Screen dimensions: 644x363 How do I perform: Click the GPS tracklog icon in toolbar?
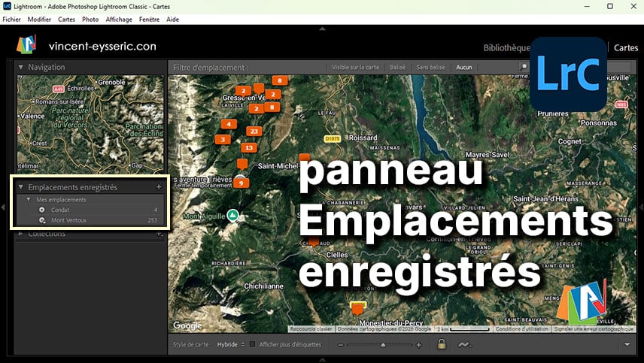[x=464, y=344]
